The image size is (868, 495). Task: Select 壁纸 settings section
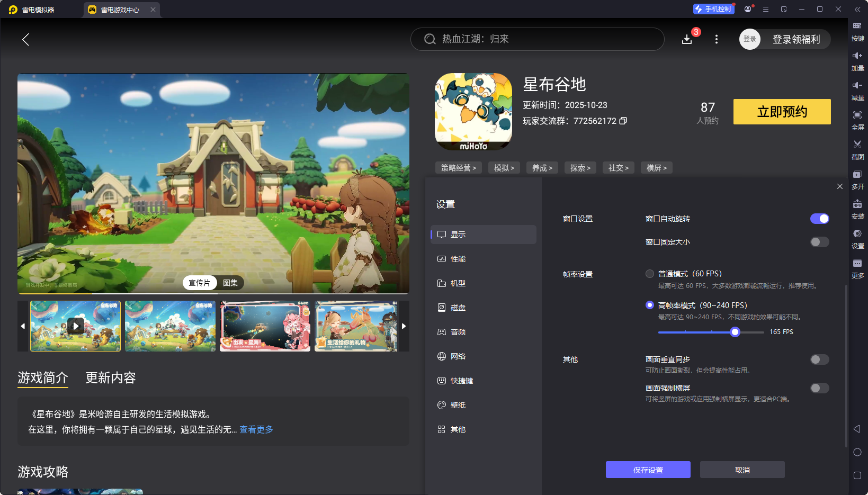(484, 405)
